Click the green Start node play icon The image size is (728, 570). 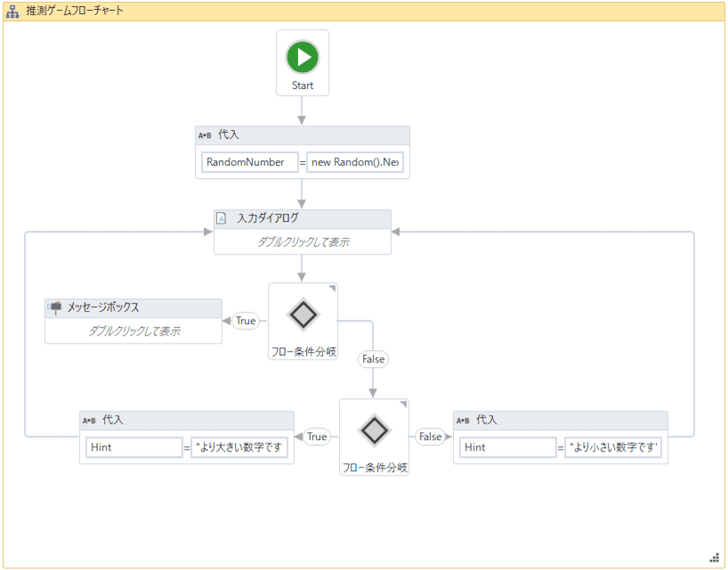point(303,57)
